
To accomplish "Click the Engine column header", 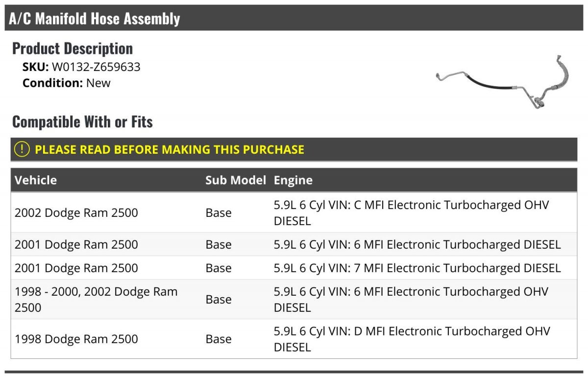I will pyautogui.click(x=293, y=180).
